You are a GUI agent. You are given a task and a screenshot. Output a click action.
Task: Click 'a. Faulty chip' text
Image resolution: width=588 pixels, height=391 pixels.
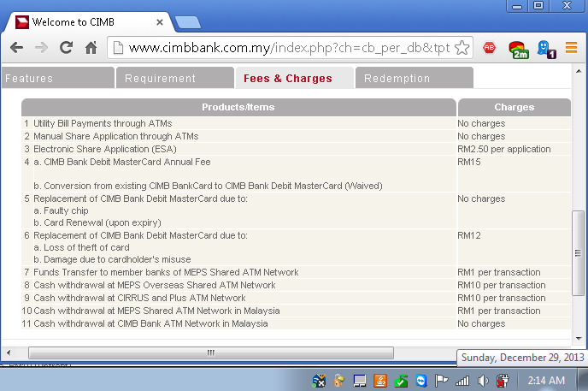pos(62,210)
